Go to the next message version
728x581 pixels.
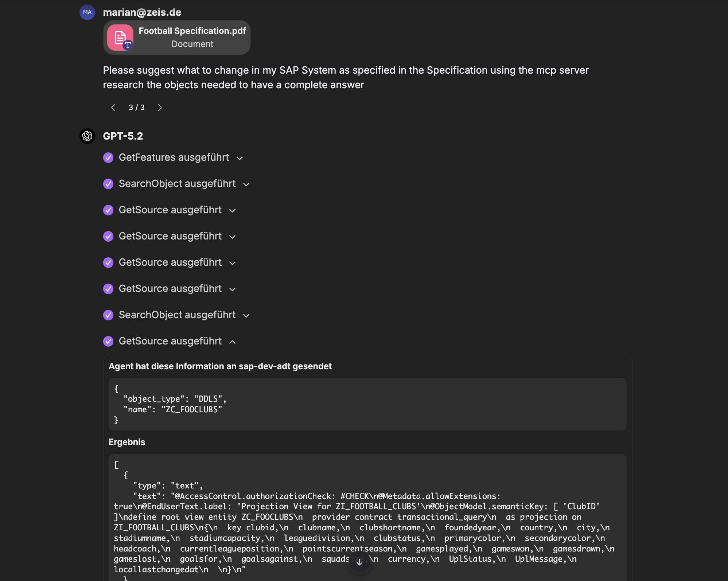[x=160, y=108]
